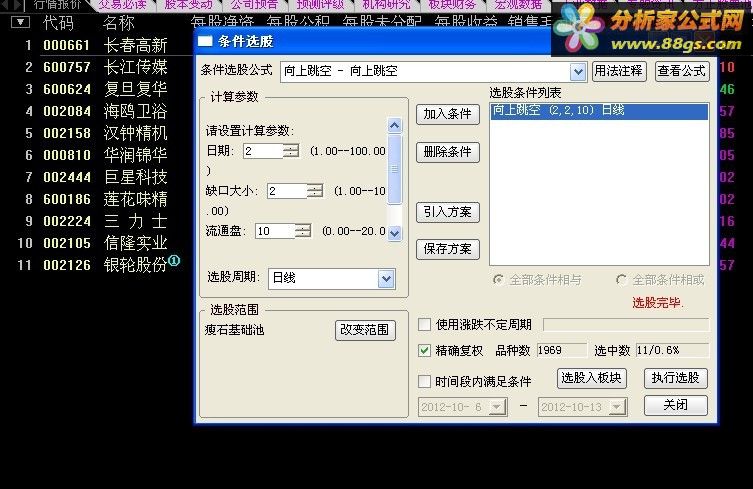Select stock row 002105 信隆实业
Image resolution: width=753 pixels, height=489 pixels.
pos(96,243)
